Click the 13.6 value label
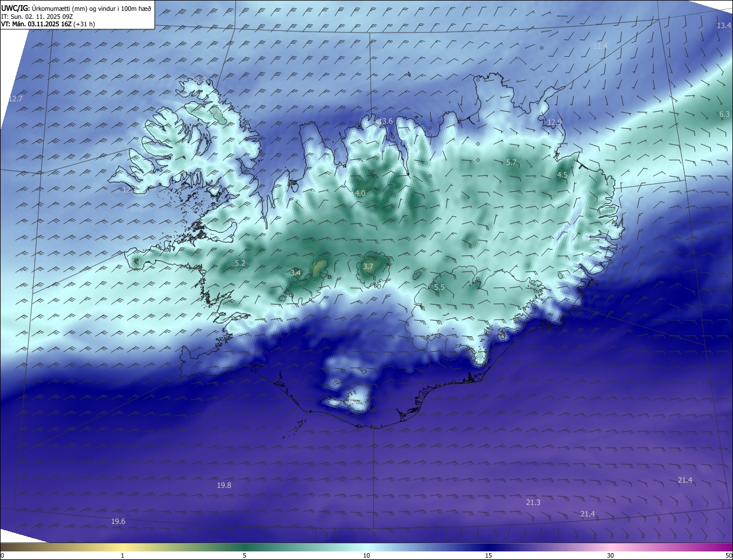This screenshot has width=733, height=560. [385, 121]
